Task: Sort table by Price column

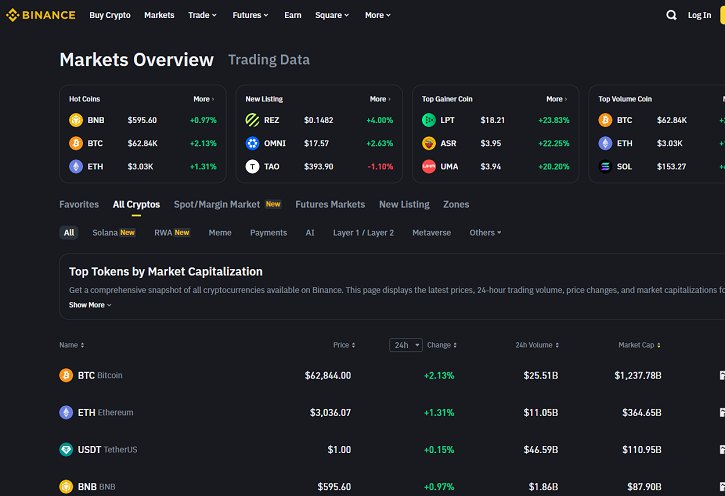Action: click(x=344, y=345)
